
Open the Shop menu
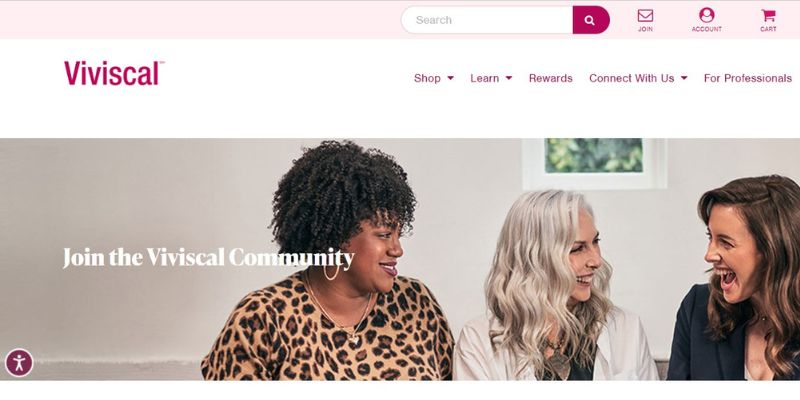click(x=427, y=78)
